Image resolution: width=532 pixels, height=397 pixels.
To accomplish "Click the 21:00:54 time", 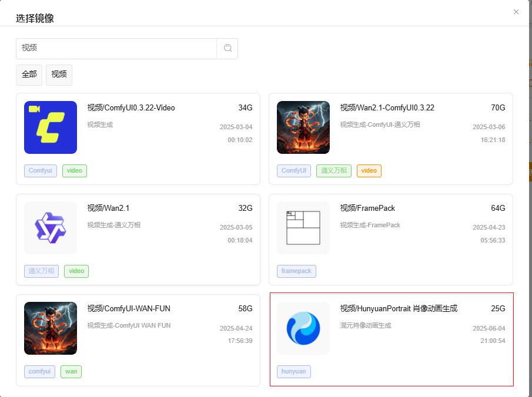I will point(493,341).
